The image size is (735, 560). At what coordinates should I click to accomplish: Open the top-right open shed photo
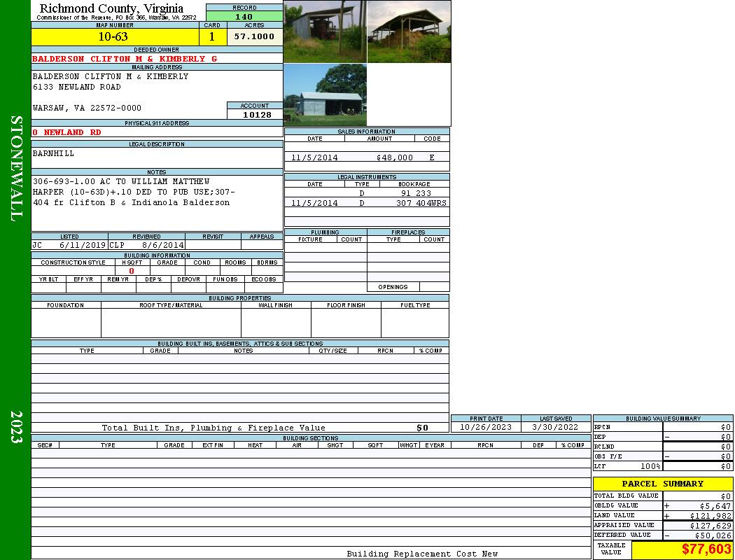coord(409,31)
